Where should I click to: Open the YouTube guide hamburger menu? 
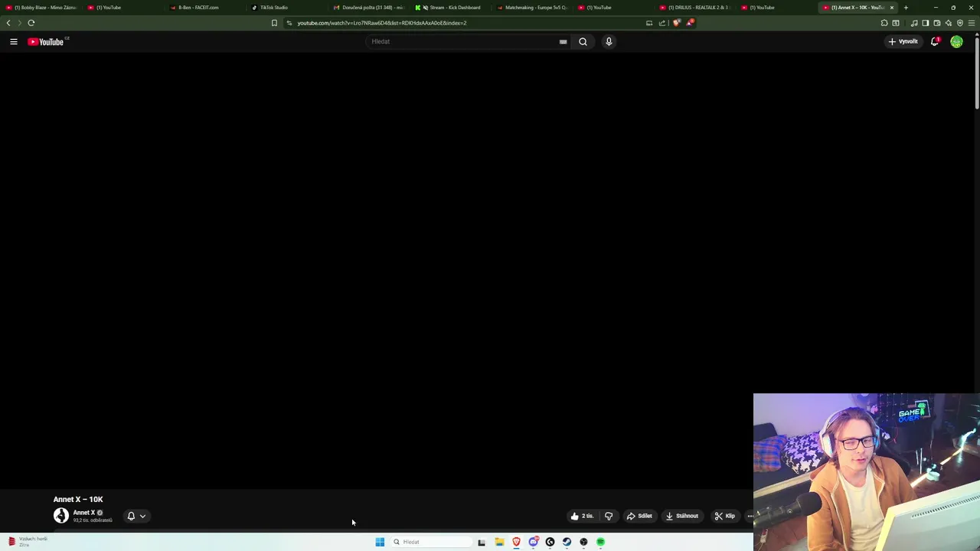click(x=14, y=42)
